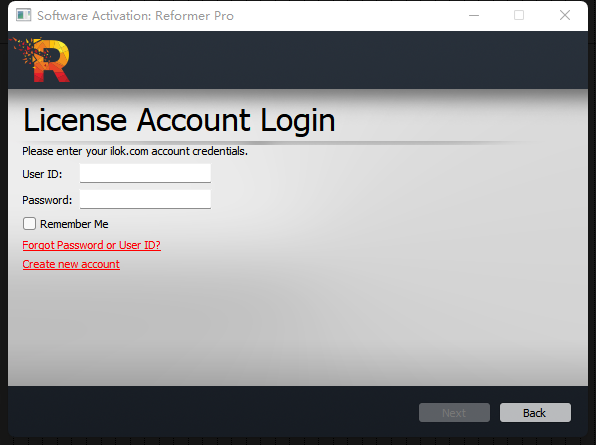Click the User ID label
Viewport: 596px width, 445px height.
[42, 174]
